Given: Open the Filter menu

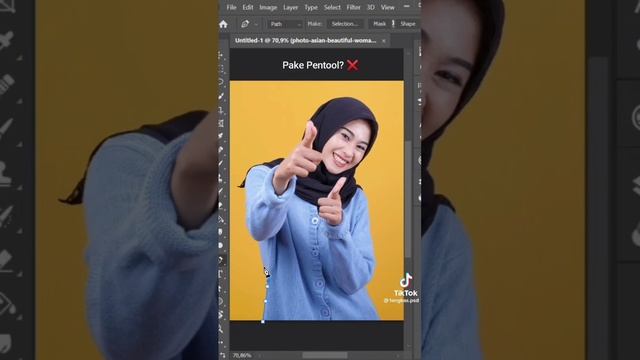Looking at the screenshot, I should (353, 7).
